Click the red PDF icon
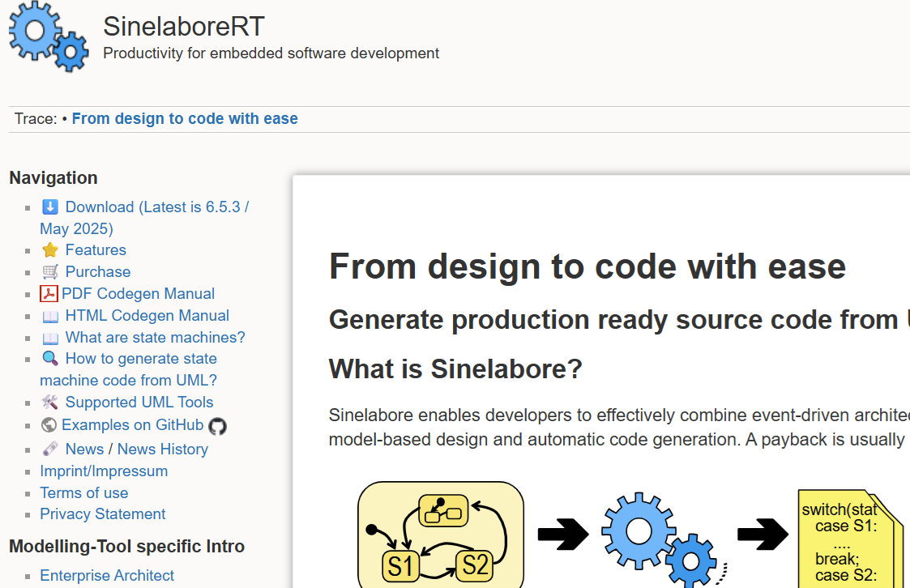Screen dimensions: 910x588 click(49, 293)
